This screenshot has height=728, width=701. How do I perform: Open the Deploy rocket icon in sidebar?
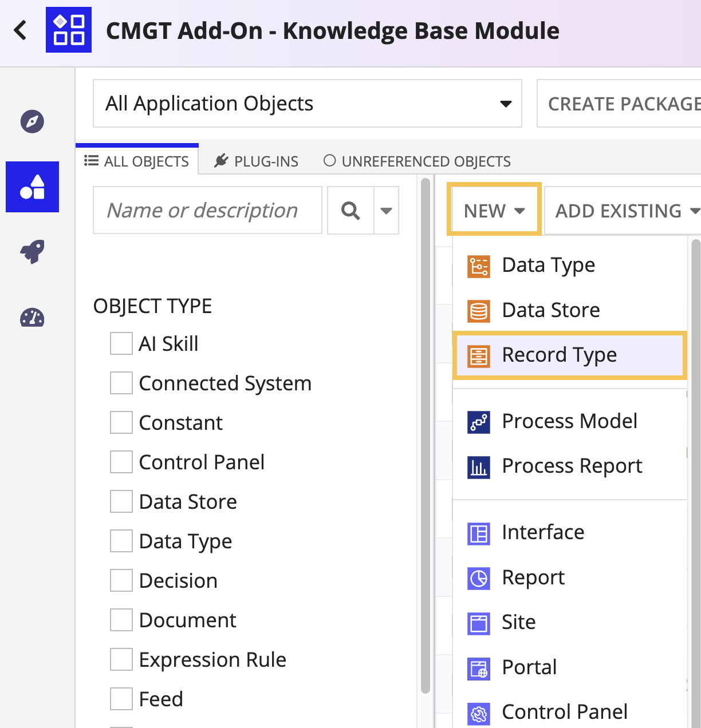pyautogui.click(x=32, y=252)
